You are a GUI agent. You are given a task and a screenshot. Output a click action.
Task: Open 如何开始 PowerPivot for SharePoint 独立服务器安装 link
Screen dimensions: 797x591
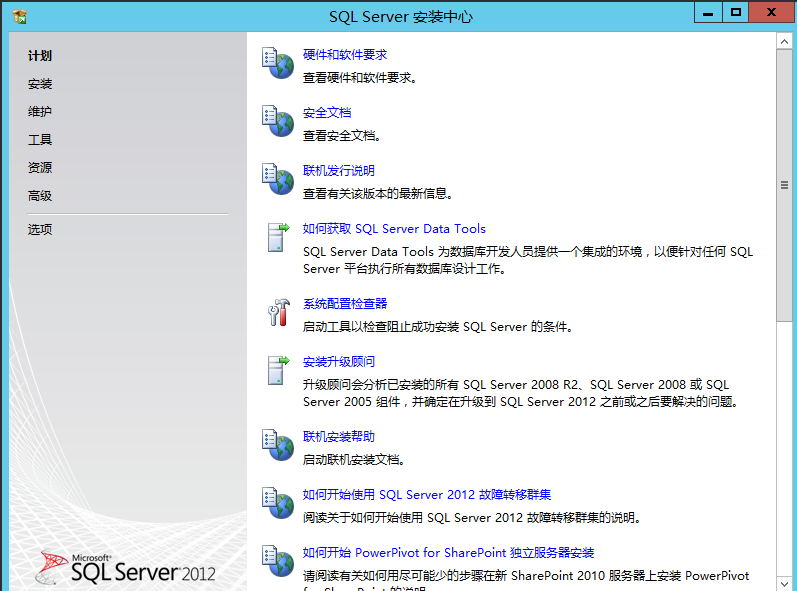point(448,553)
